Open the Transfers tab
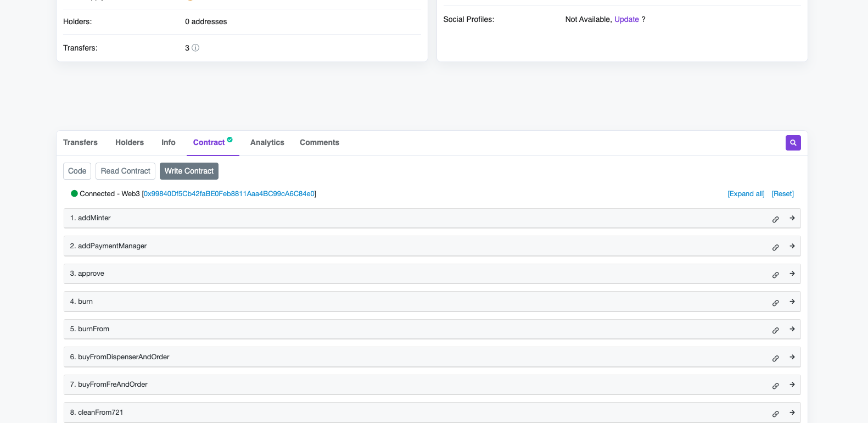Image resolution: width=868 pixels, height=423 pixels. coord(80,142)
